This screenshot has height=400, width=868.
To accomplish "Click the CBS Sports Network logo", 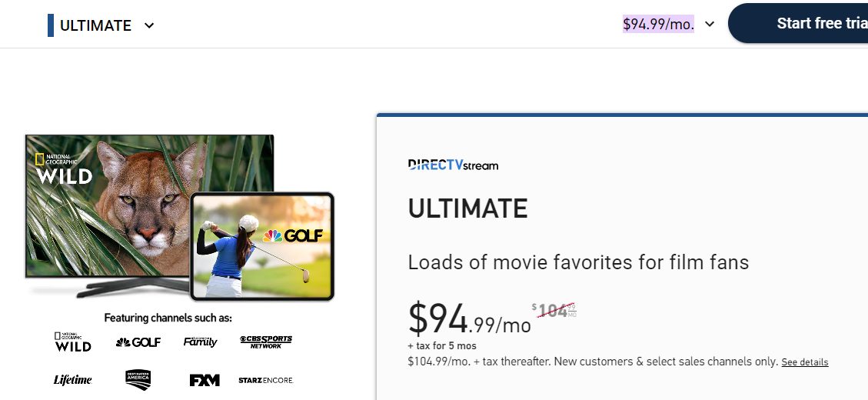I will (x=266, y=342).
